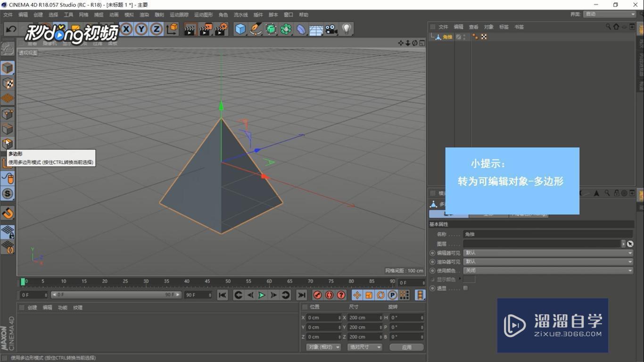Toggle rotation keyframe recording
The height and width of the screenshot is (362, 644).
[381, 295]
